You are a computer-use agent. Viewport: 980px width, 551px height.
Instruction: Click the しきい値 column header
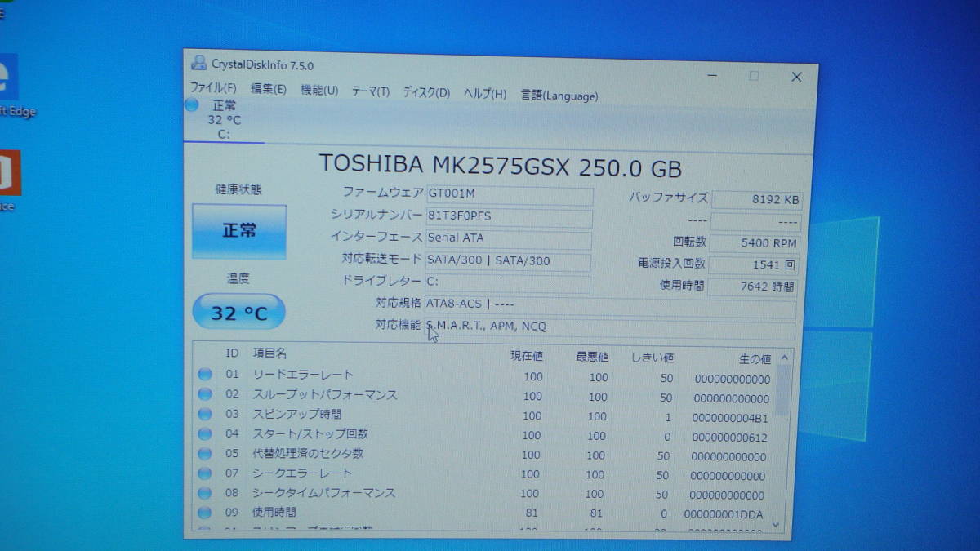(653, 358)
